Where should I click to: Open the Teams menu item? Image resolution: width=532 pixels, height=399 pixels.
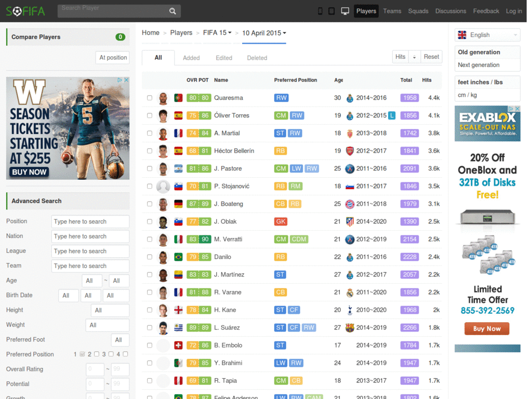(392, 11)
